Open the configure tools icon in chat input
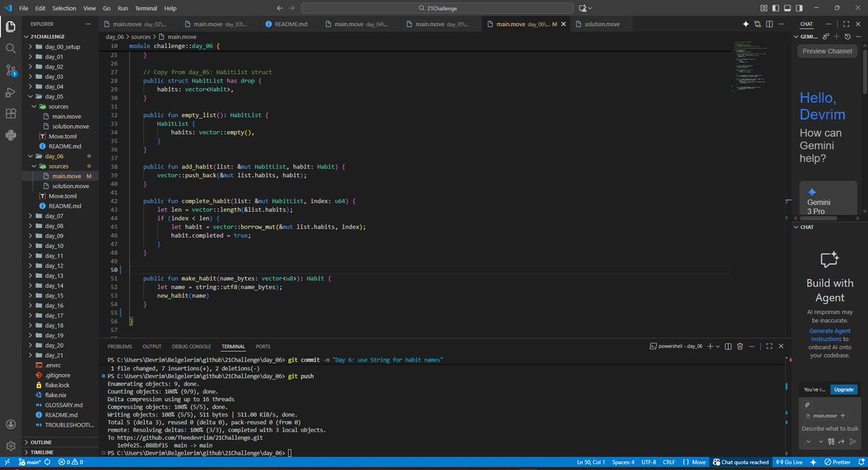This screenshot has height=470, width=868. [x=833, y=442]
